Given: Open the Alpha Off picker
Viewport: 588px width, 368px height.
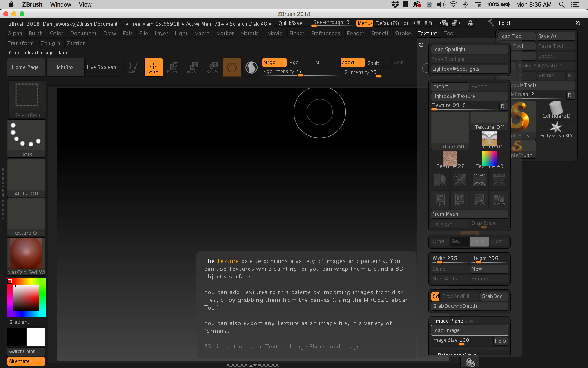Looking at the screenshot, I should pos(26,178).
